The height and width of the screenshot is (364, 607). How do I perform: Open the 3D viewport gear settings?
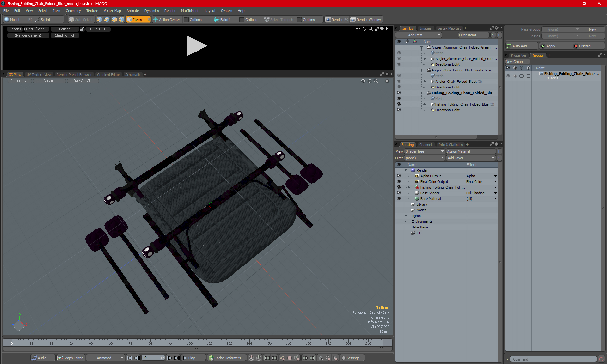(x=387, y=81)
